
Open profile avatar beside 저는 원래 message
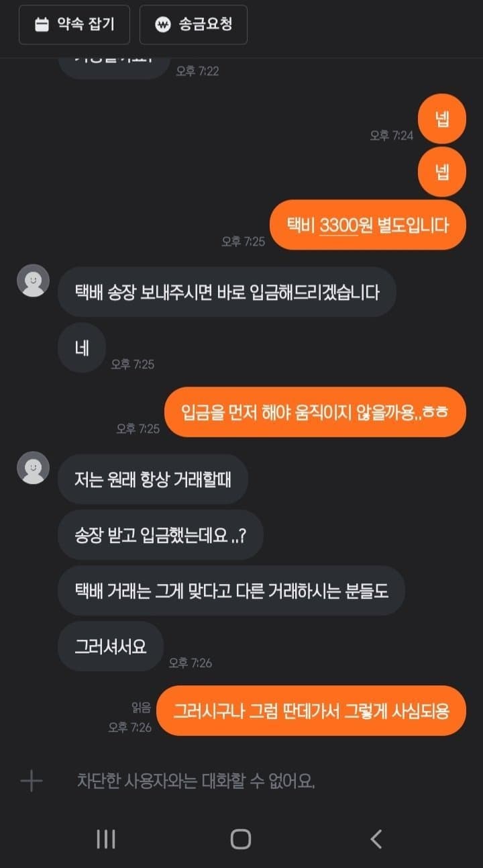[x=33, y=468]
